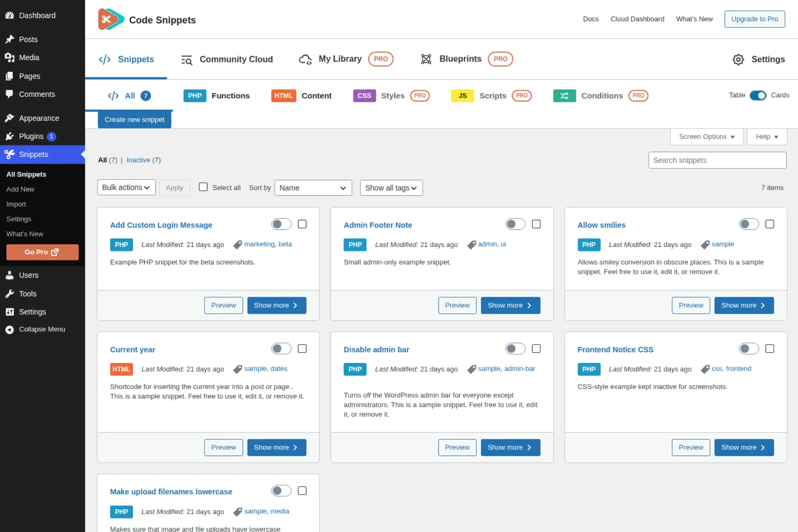Filter by the All snippets tab
Image resolution: width=798 pixels, height=532 pixels.
tap(129, 96)
